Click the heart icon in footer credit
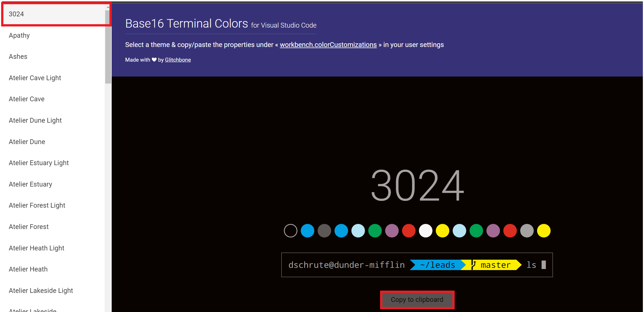The image size is (644, 312). tap(154, 60)
